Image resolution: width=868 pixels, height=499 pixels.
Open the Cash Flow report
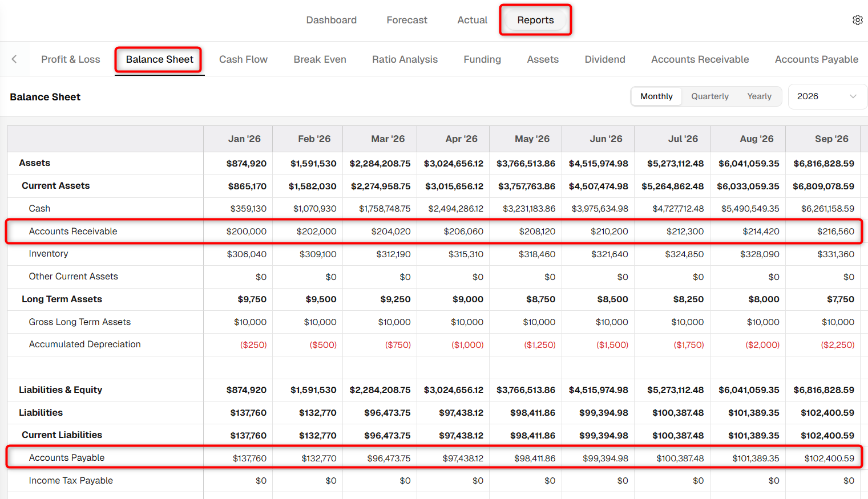[243, 59]
